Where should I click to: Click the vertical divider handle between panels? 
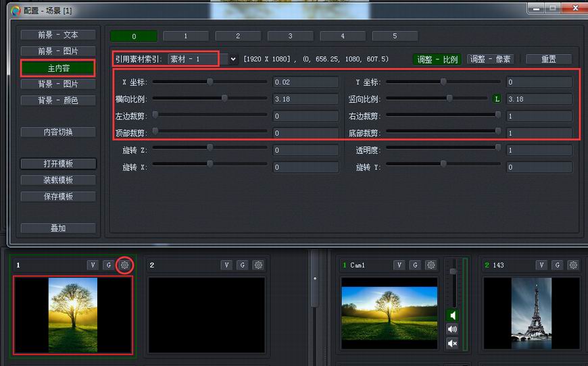315,279
